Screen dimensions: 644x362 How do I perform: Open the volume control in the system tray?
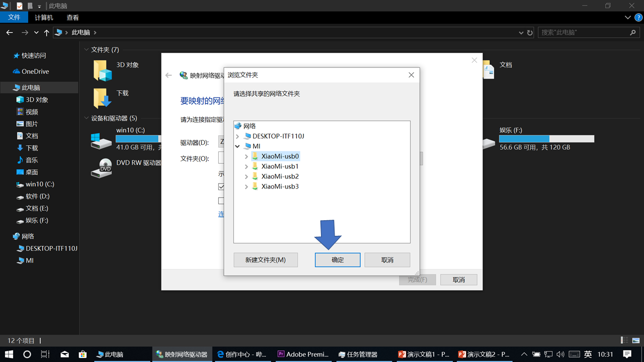(x=561, y=354)
